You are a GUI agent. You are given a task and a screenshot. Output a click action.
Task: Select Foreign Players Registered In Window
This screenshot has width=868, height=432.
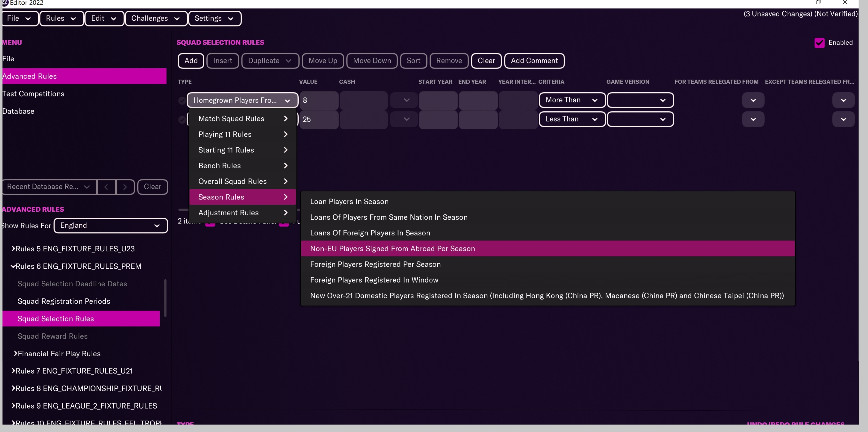click(x=548, y=280)
